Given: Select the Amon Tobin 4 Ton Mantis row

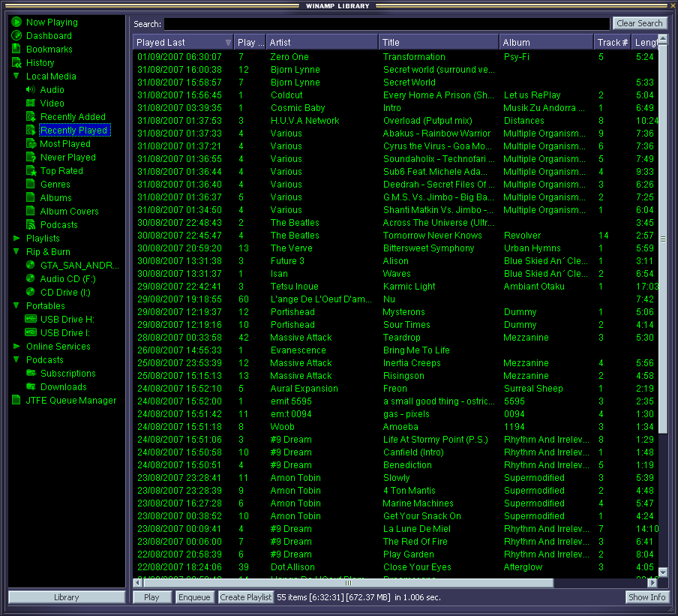Looking at the screenshot, I should (396, 490).
